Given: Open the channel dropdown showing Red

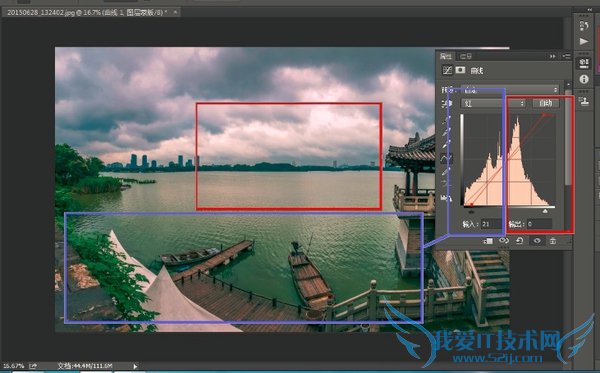Looking at the screenshot, I should [493, 103].
